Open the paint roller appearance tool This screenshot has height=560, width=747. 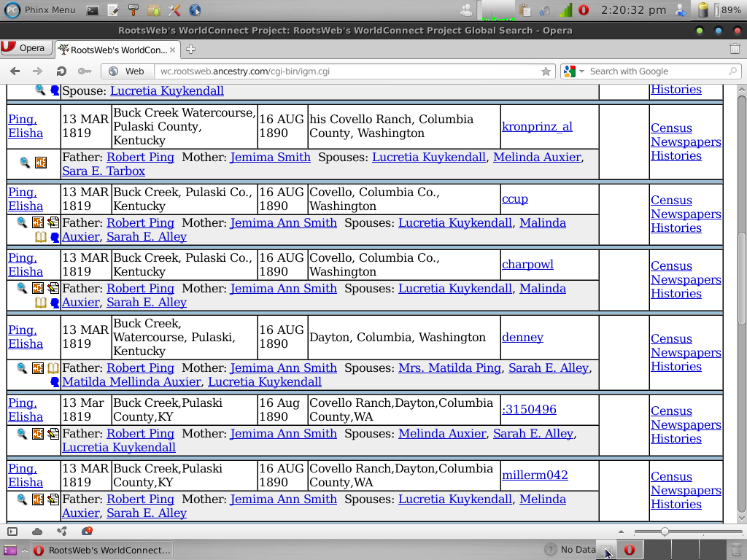tap(133, 10)
